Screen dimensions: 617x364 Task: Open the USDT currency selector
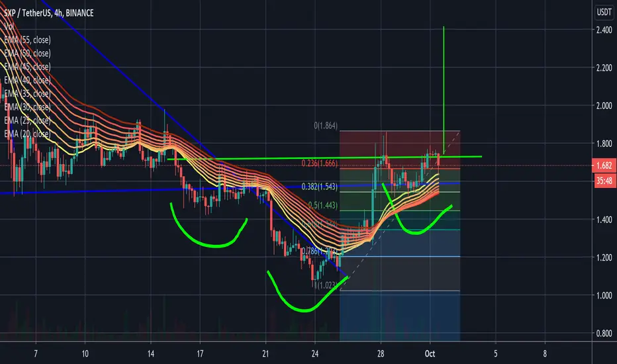[604, 12]
